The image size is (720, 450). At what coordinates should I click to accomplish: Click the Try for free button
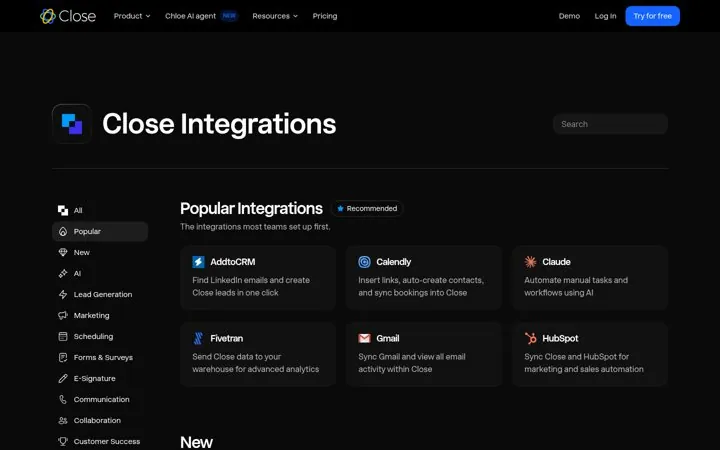coord(652,16)
